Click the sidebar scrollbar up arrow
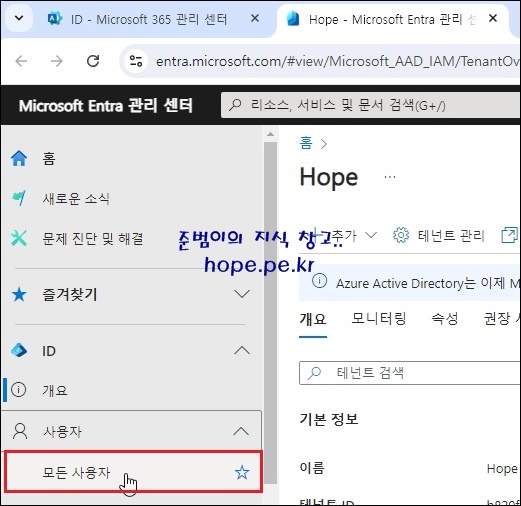The height and width of the screenshot is (506, 521). coord(270,134)
